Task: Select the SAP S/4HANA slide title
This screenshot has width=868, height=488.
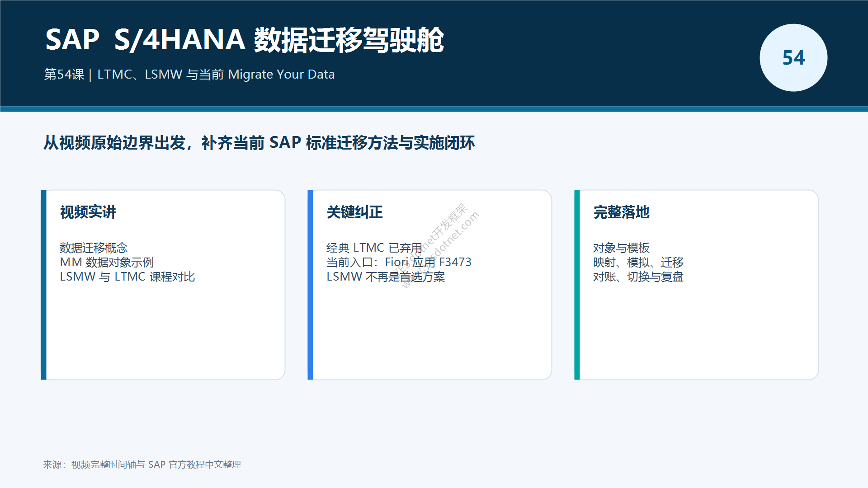Action: tap(245, 40)
